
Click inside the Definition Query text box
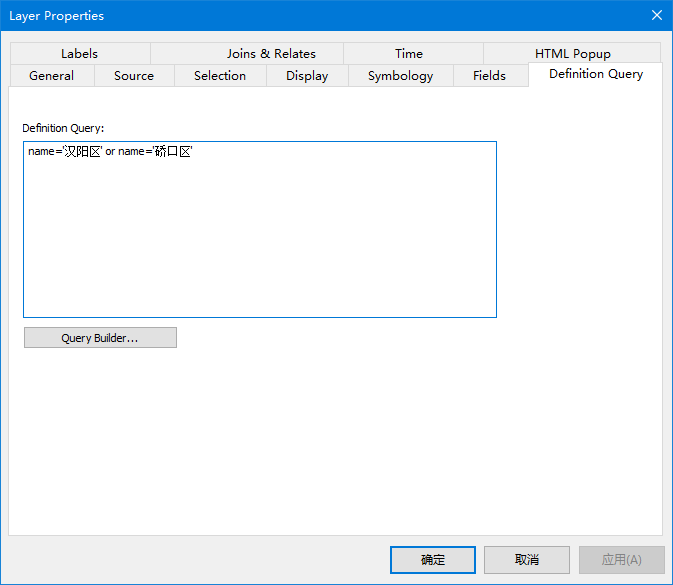(x=260, y=230)
